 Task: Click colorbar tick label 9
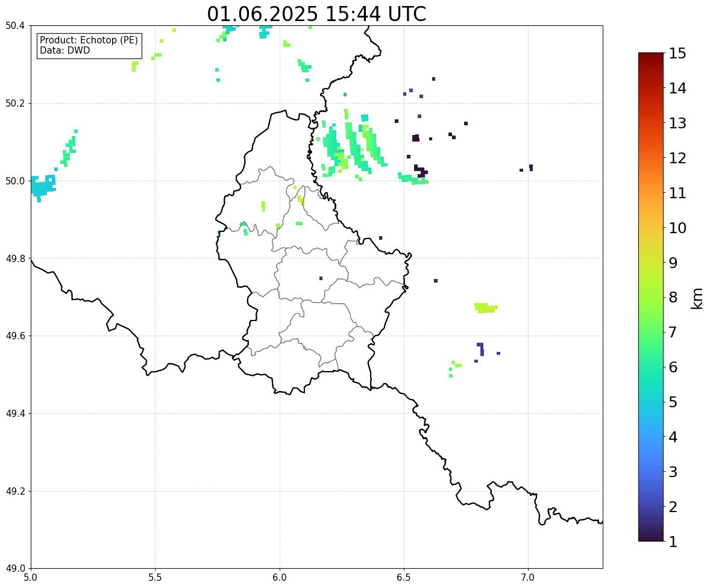(x=673, y=263)
